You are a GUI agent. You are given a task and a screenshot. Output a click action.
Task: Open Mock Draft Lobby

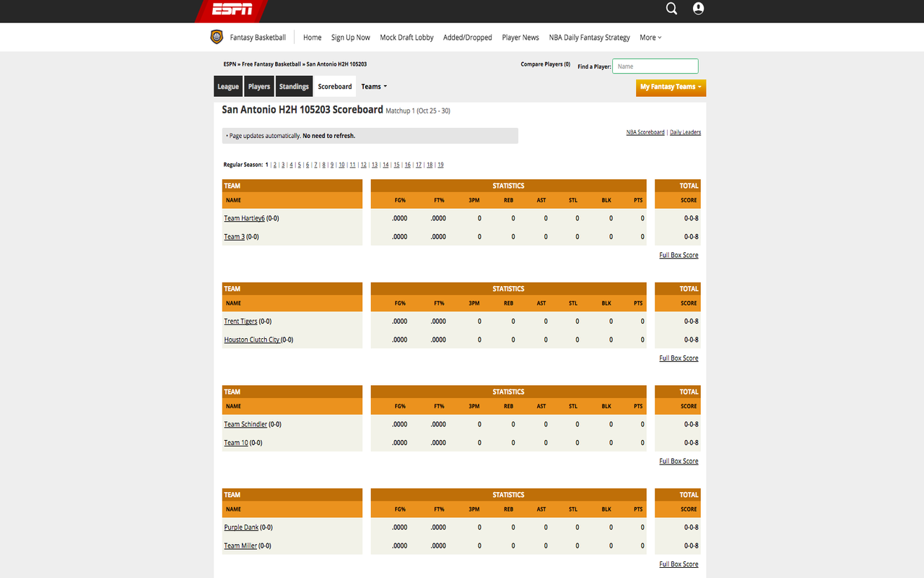pos(406,38)
